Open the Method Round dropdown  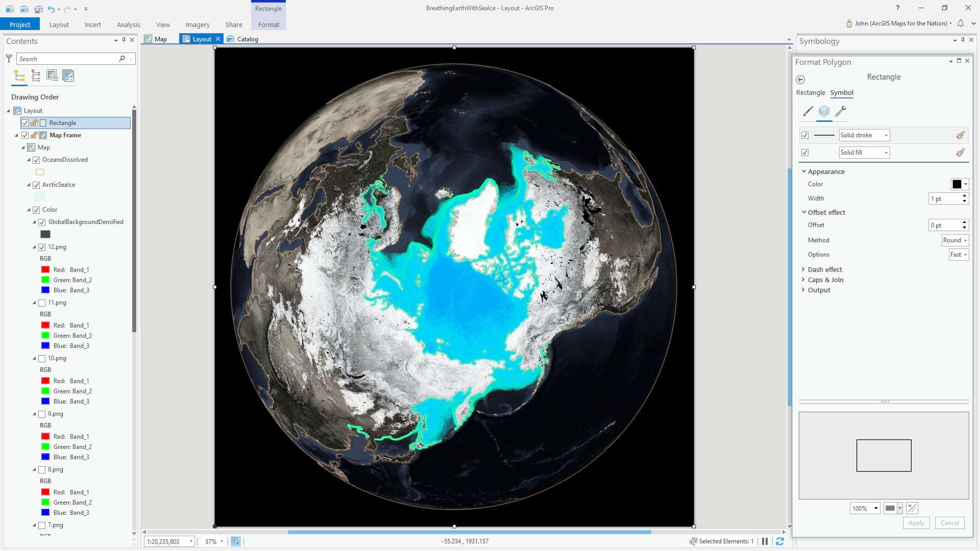(954, 240)
